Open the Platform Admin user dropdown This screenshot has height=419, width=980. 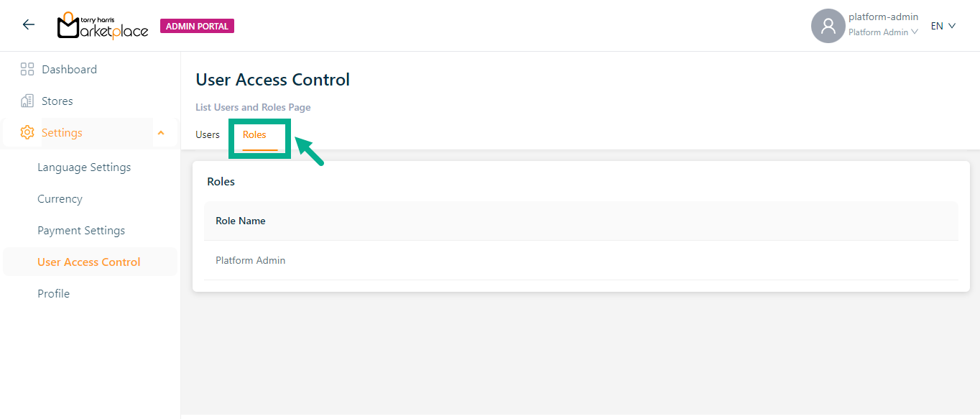pyautogui.click(x=883, y=32)
